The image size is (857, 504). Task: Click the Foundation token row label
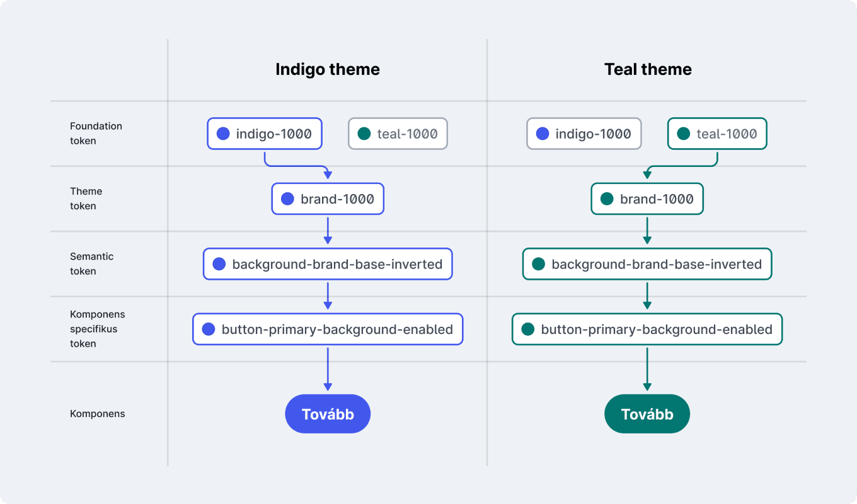pyautogui.click(x=96, y=134)
